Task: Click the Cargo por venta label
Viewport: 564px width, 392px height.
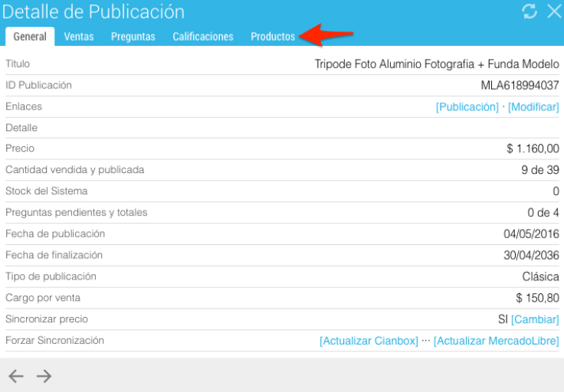Action: click(43, 298)
